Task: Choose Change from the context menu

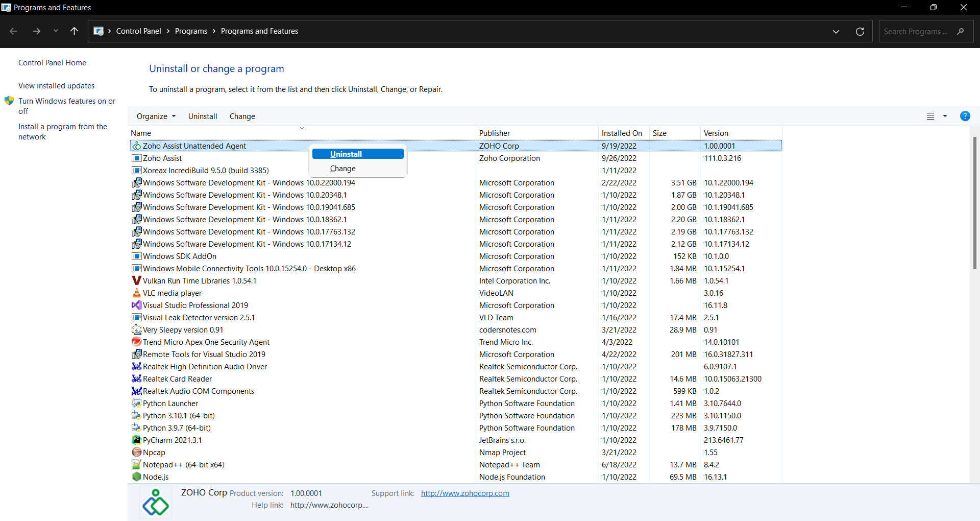Action: pyautogui.click(x=342, y=169)
